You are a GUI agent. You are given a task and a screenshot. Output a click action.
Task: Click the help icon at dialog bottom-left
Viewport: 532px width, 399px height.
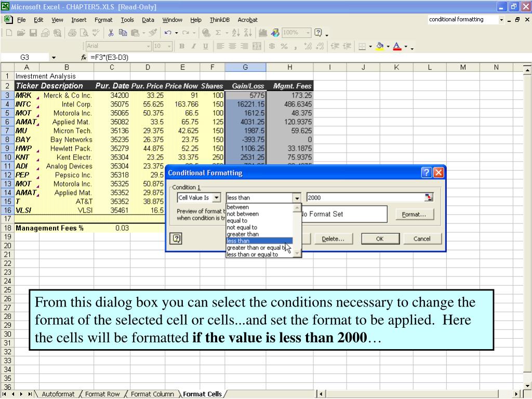(x=177, y=239)
